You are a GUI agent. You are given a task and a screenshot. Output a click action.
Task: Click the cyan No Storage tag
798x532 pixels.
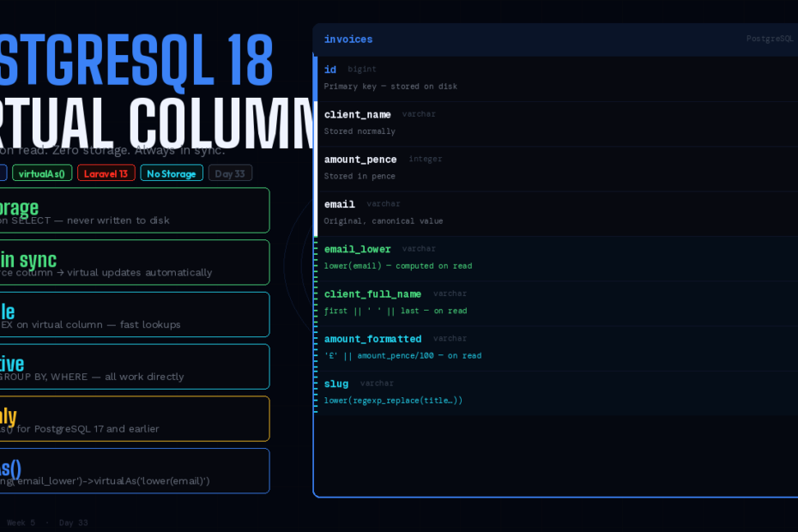pyautogui.click(x=172, y=173)
